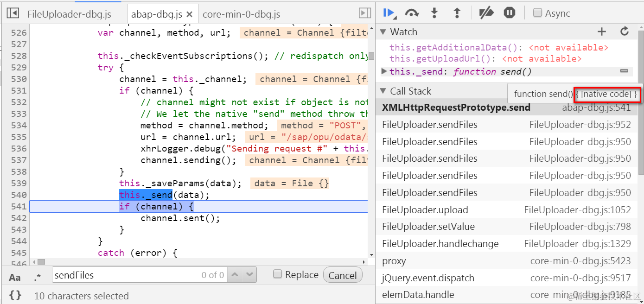Image resolution: width=644 pixels, height=304 pixels.
Task: Collapse the Call Stack panel
Action: 383,91
